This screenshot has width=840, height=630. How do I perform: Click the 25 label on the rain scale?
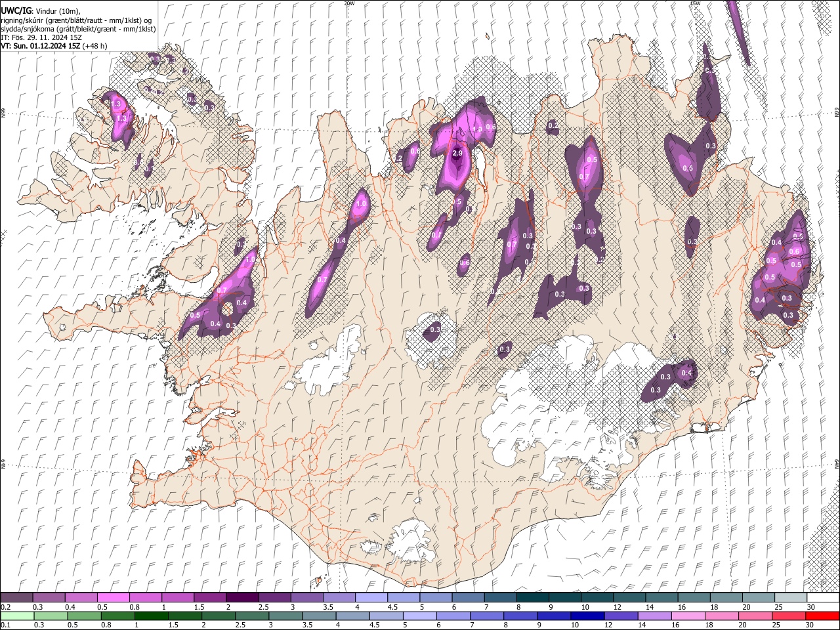point(776,625)
